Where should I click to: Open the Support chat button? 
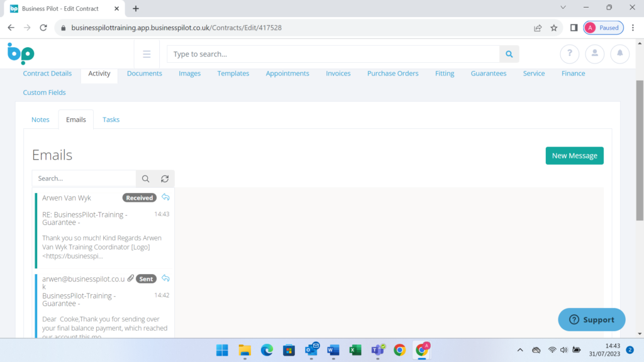tap(591, 320)
